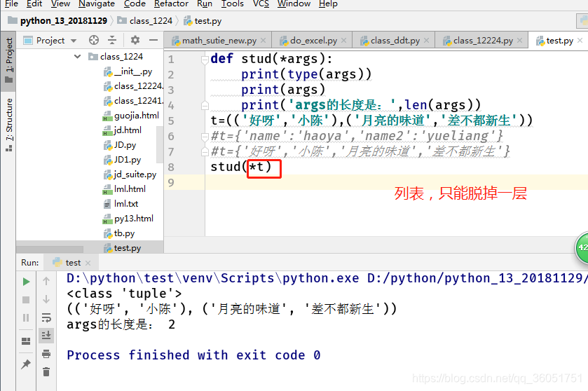The width and height of the screenshot is (588, 391).
Task: Open the Refactor menu
Action: point(171,4)
